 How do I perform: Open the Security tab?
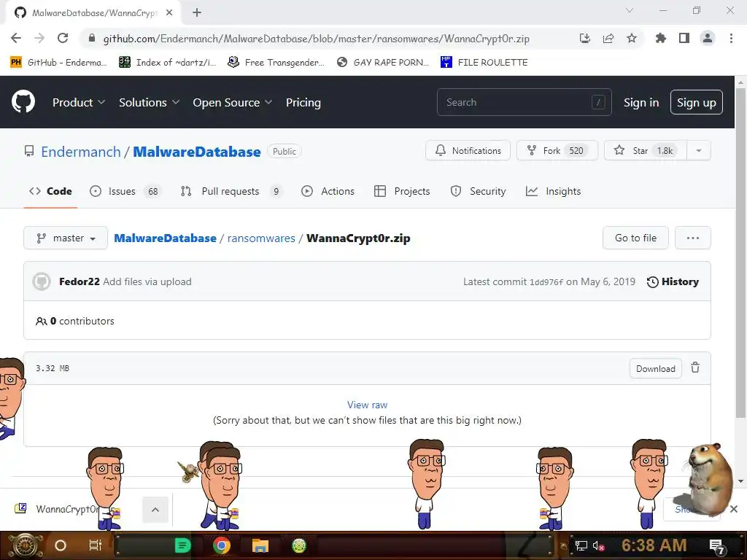(478, 191)
